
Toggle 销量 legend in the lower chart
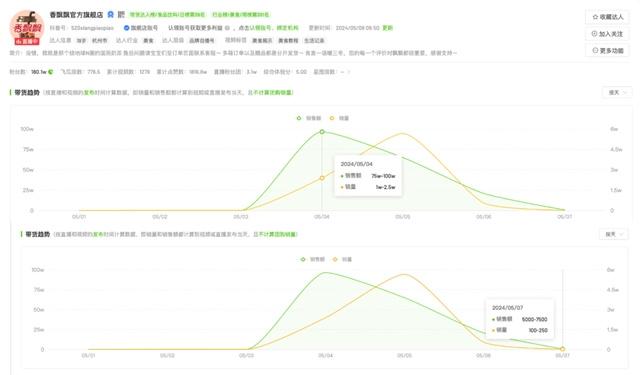pyautogui.click(x=342, y=259)
